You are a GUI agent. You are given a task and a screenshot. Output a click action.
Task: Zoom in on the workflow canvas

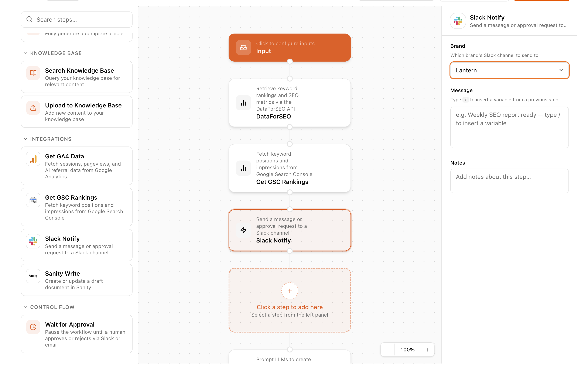pyautogui.click(x=427, y=349)
